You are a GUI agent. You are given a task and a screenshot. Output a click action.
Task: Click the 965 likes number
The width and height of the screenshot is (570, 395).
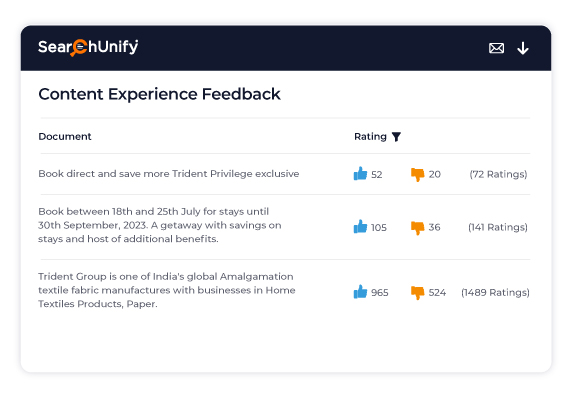[x=380, y=293]
